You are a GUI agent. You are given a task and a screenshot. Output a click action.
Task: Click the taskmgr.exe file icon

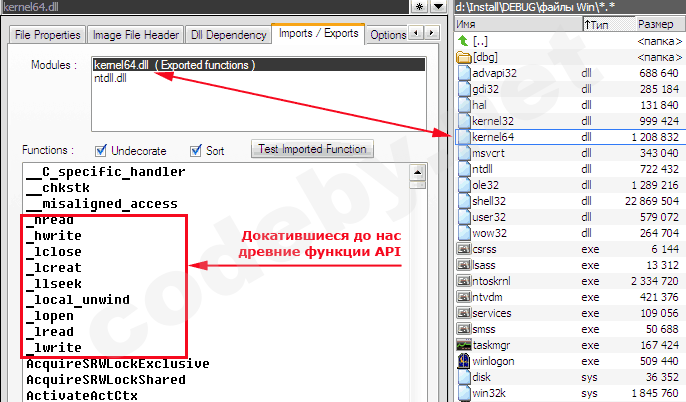pos(464,344)
